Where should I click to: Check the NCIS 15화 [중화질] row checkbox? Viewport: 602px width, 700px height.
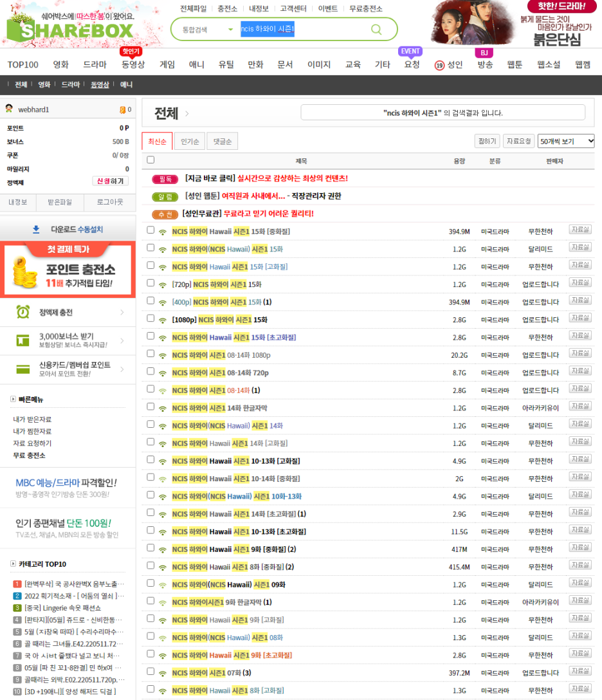click(150, 230)
